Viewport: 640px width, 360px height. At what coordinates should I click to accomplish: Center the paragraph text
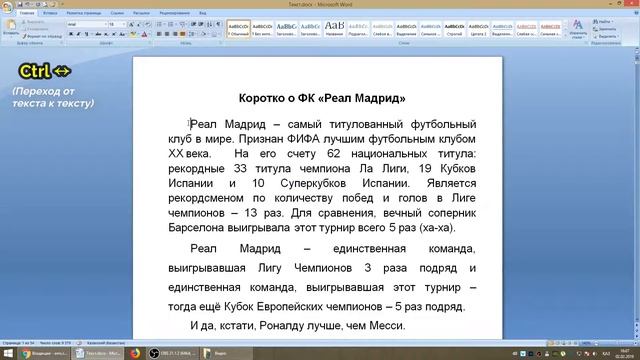coord(167,34)
